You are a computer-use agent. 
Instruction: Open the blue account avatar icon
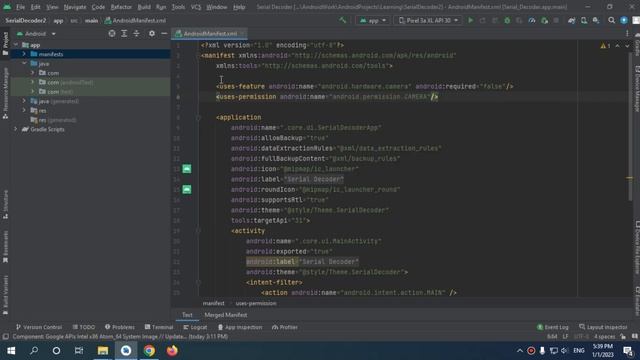tap(624, 20)
